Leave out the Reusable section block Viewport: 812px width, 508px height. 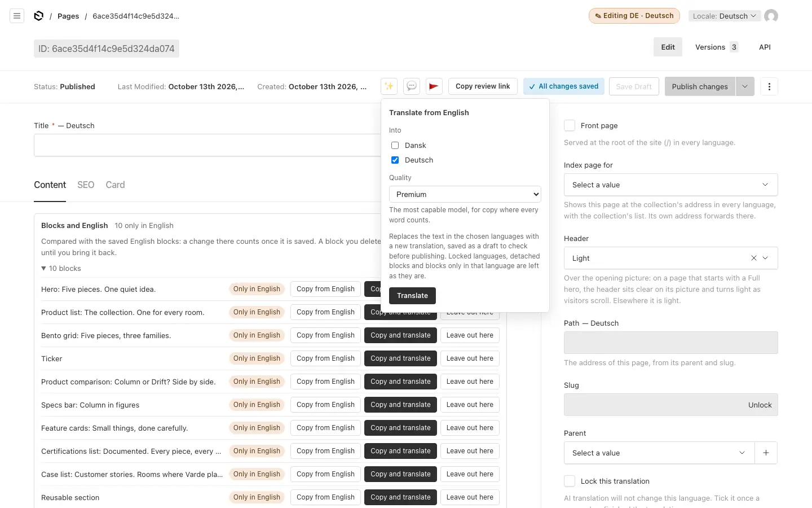coord(470,497)
